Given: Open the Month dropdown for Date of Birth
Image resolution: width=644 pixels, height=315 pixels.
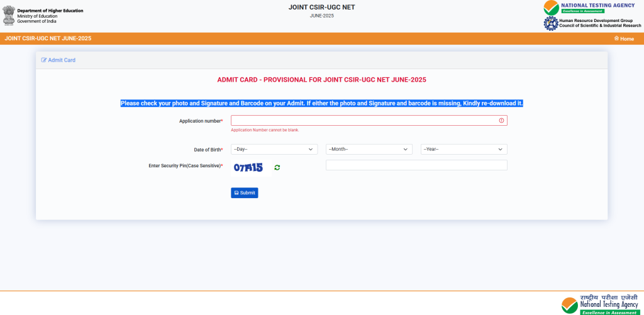Looking at the screenshot, I should [369, 149].
